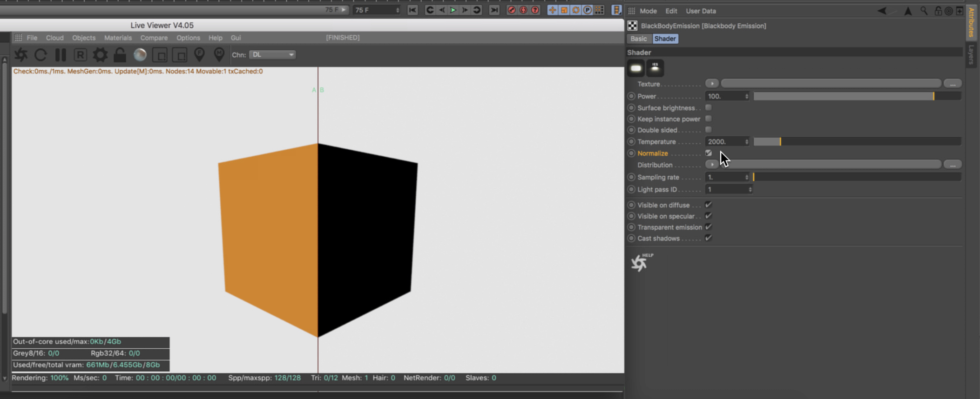Enable the Surface brightness checkbox
Screen dimensions: 980x399
[x=708, y=107]
